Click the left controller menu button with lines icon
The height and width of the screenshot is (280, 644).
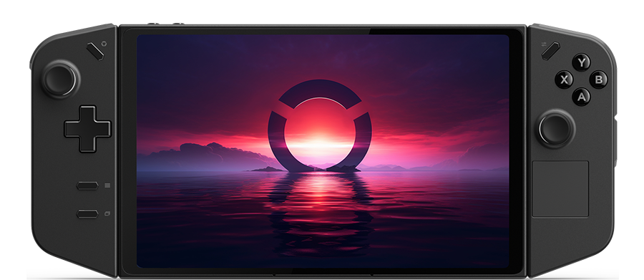point(87,186)
